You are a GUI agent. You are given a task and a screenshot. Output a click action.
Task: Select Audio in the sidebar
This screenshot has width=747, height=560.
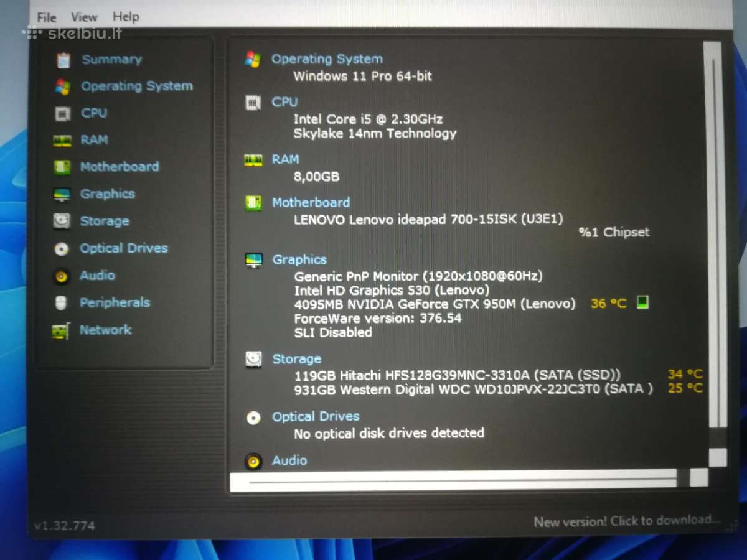tap(97, 275)
